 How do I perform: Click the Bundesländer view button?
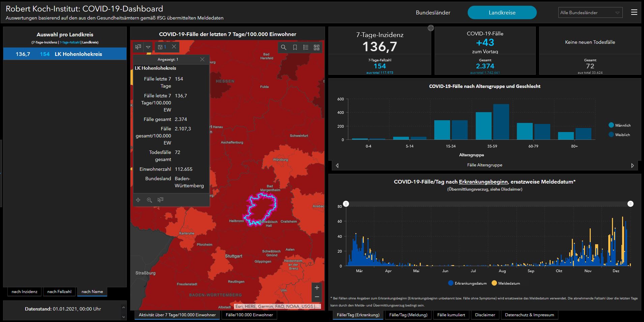(433, 13)
